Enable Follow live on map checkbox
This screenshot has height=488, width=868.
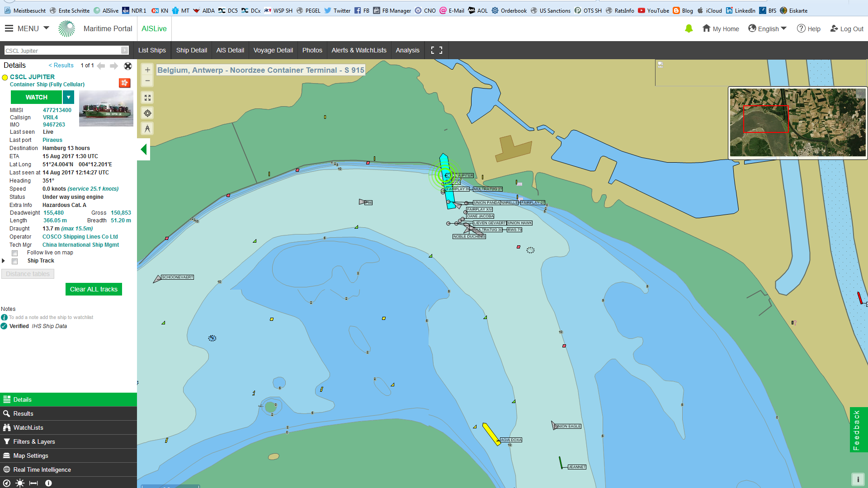click(x=15, y=253)
